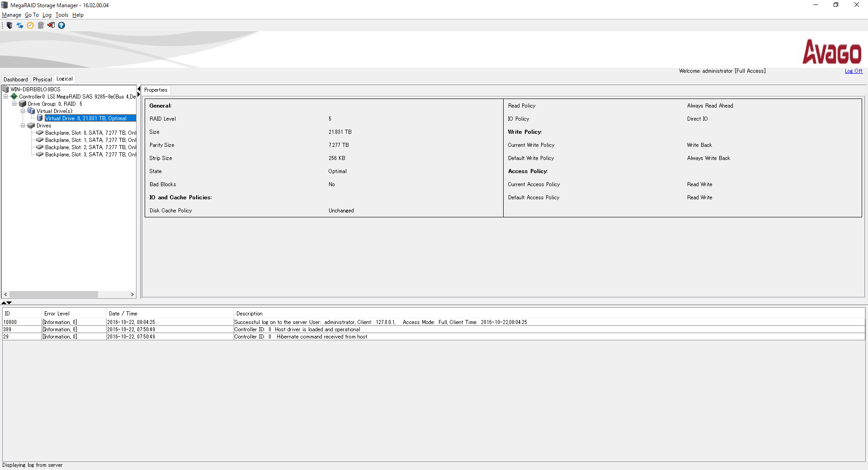Viewport: 868px width, 470px height.
Task: Click the tree pane horizontal scrollbar thumb
Action: pyautogui.click(x=54, y=294)
